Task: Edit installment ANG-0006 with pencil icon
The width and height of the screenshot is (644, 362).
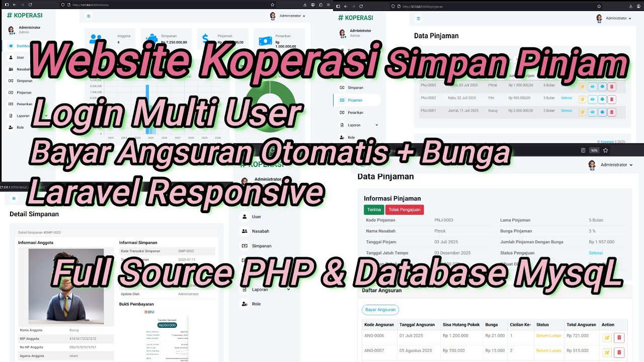Action: (607, 338)
